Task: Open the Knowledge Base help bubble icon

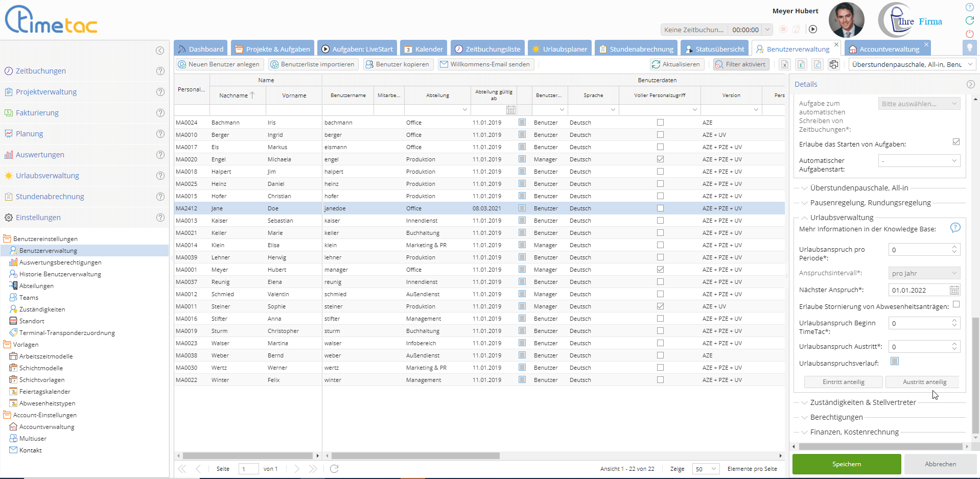Action: [x=955, y=228]
